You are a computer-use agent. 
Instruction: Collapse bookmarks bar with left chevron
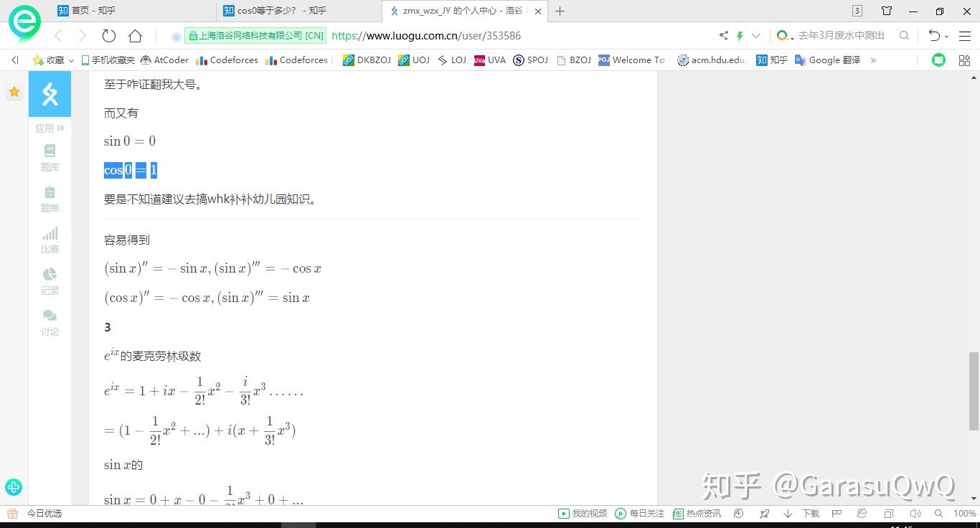click(15, 60)
